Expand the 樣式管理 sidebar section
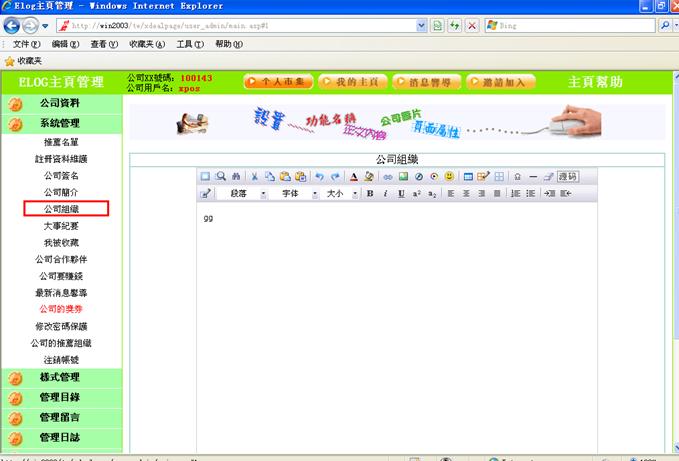Viewport: 679px width, 461px height. click(x=60, y=378)
